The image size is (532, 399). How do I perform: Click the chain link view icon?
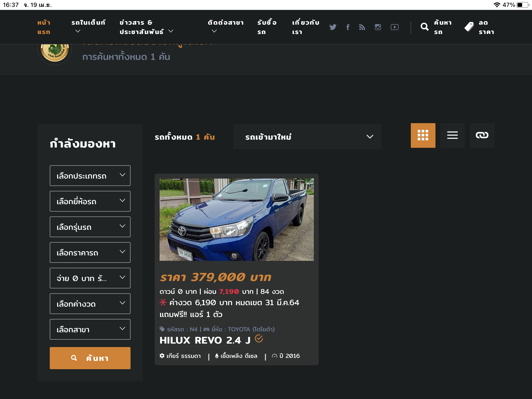tap(482, 135)
